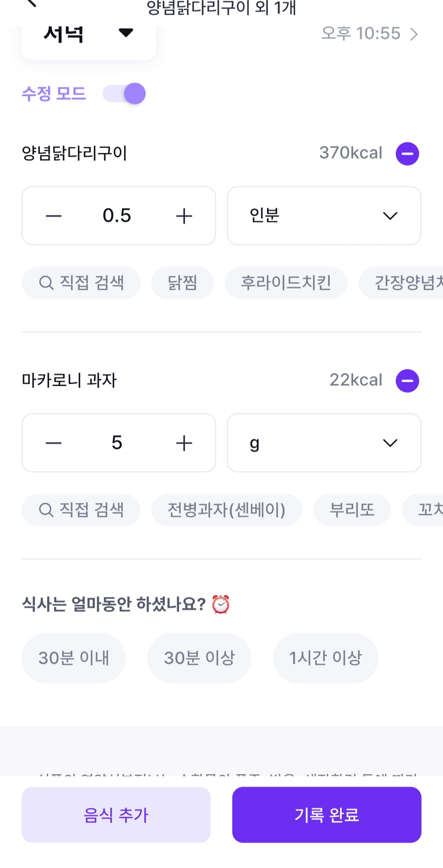443x868 pixels.
Task: Select 30분 이상 meal duration
Action: point(199,658)
